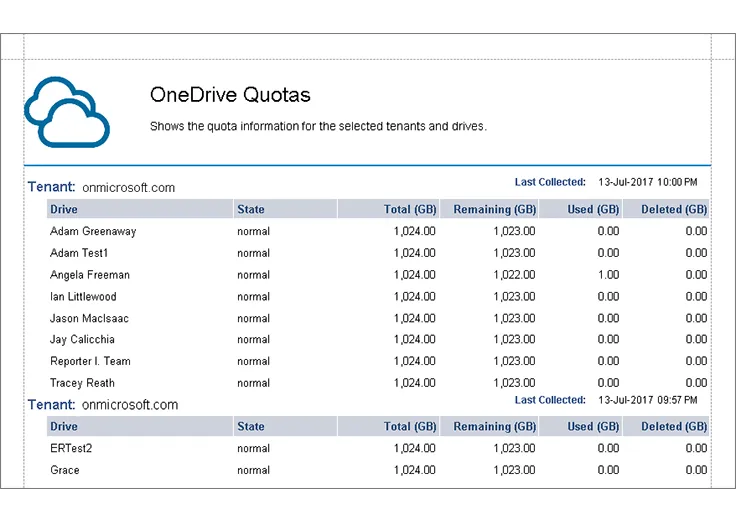Click the normal state for Grace
The height and width of the screenshot is (522, 736).
click(x=253, y=470)
